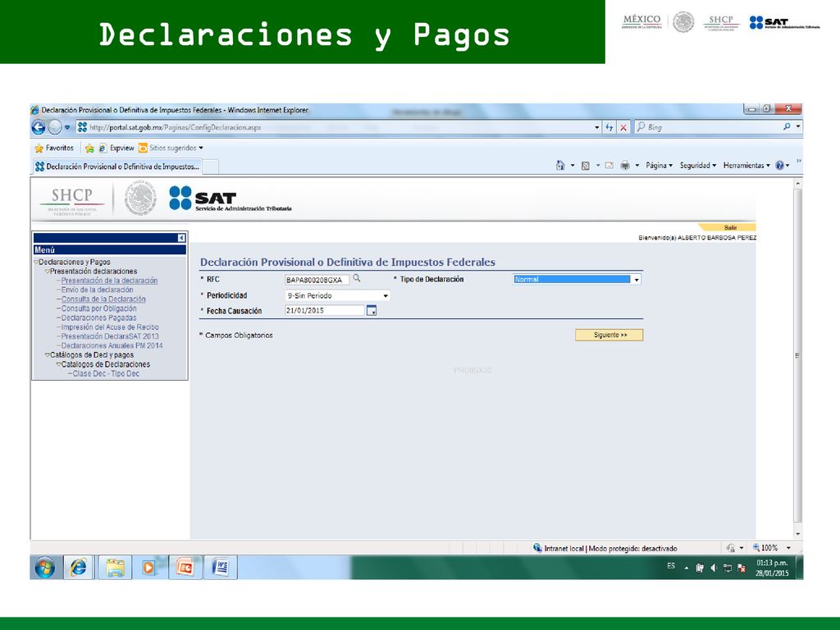
Task: Click the RFC search magnifier icon
Action: pyautogui.click(x=357, y=279)
